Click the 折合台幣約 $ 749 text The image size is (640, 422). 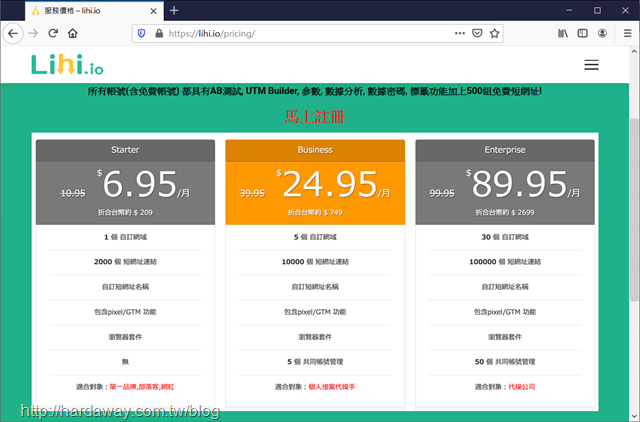[x=315, y=212]
